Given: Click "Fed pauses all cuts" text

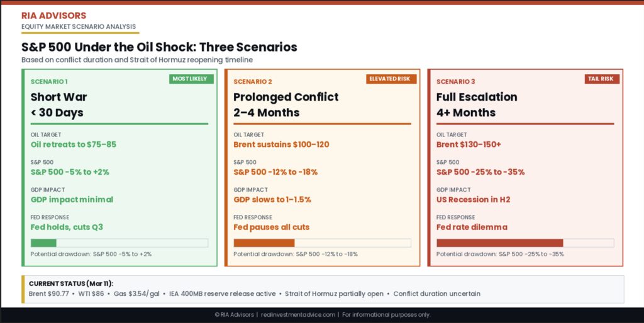Looking at the screenshot, I should click(271, 227).
